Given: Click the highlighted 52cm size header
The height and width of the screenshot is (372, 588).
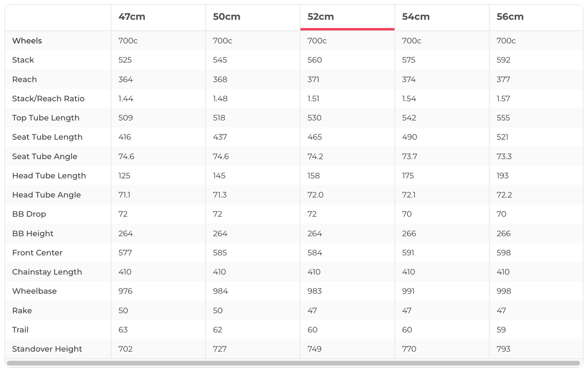Looking at the screenshot, I should (x=321, y=17).
